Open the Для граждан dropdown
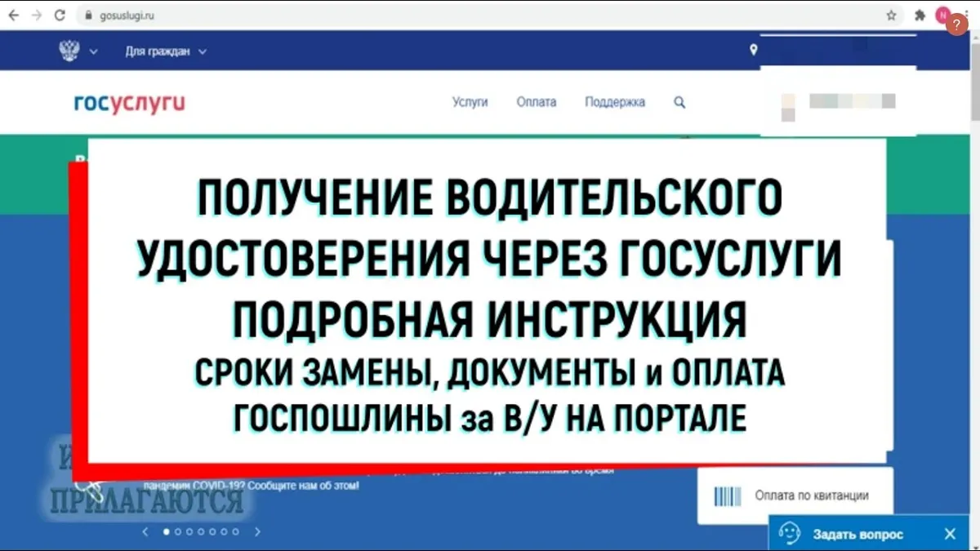Viewport: 980px width, 551px height. [166, 51]
